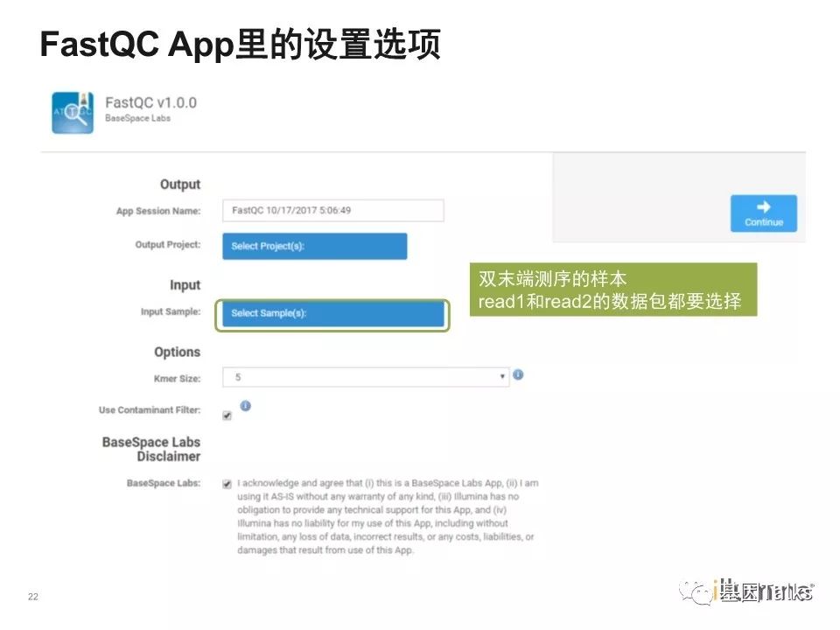Click the FastQC v1.0.0 title text
The image size is (840, 630).
click(x=150, y=102)
